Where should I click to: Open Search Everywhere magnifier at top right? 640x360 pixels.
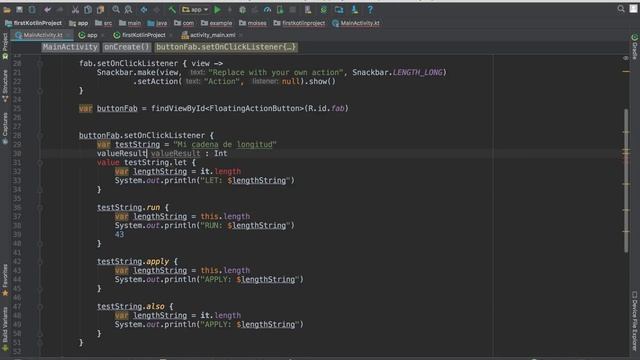pyautogui.click(x=621, y=9)
